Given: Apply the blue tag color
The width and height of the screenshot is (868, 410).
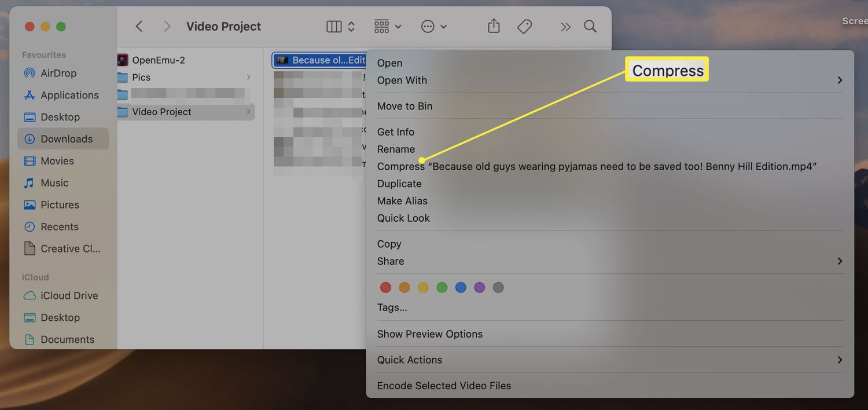Looking at the screenshot, I should tap(461, 287).
